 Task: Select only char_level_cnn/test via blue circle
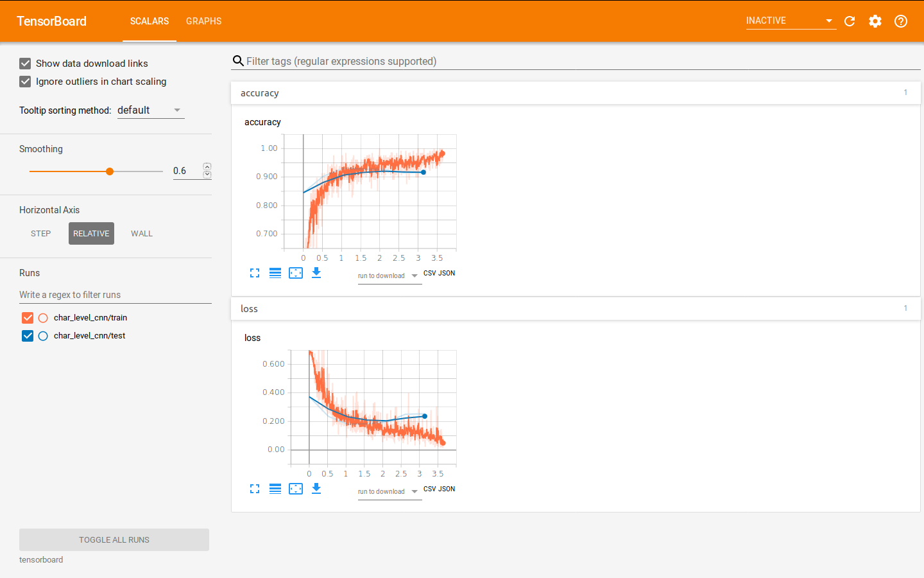tap(43, 336)
